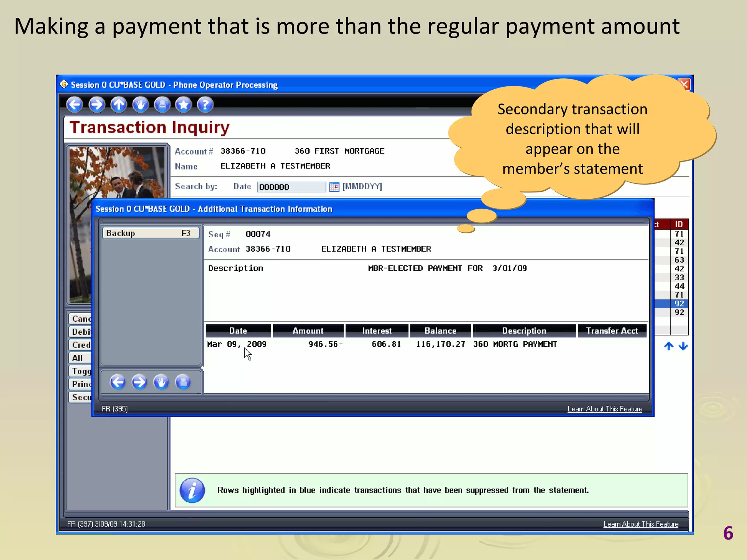Click the MBR-ELECTED PAYMENT FOR 3/01/09 description
The width and height of the screenshot is (747, 560).
[x=448, y=268]
